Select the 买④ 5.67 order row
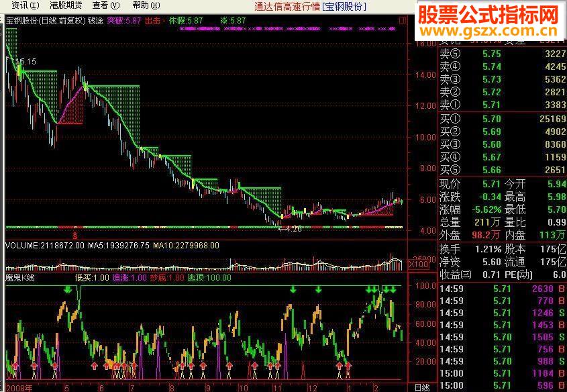The image size is (567, 392). 503,157
